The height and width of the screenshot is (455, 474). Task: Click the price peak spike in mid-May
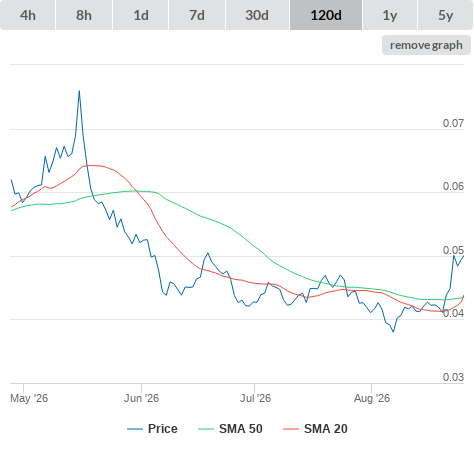[x=79, y=91]
